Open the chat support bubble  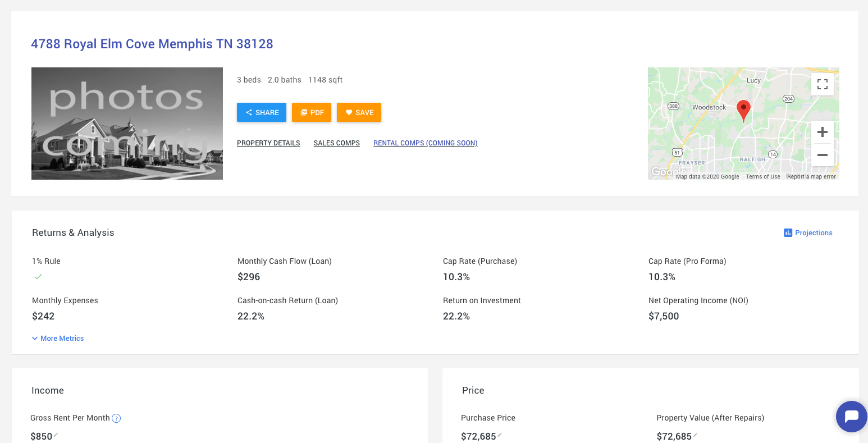(851, 417)
